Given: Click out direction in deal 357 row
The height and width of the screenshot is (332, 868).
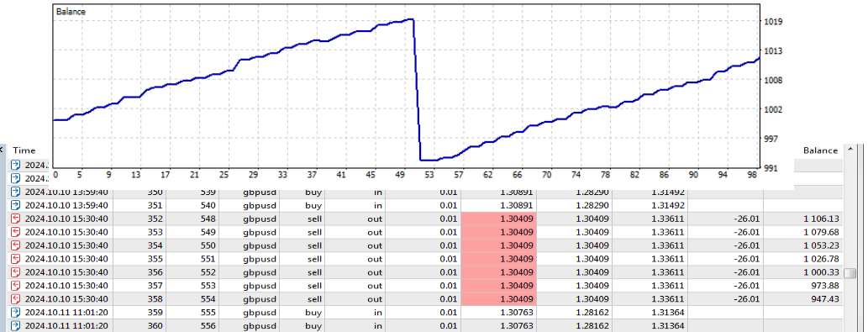Looking at the screenshot, I should [375, 286].
